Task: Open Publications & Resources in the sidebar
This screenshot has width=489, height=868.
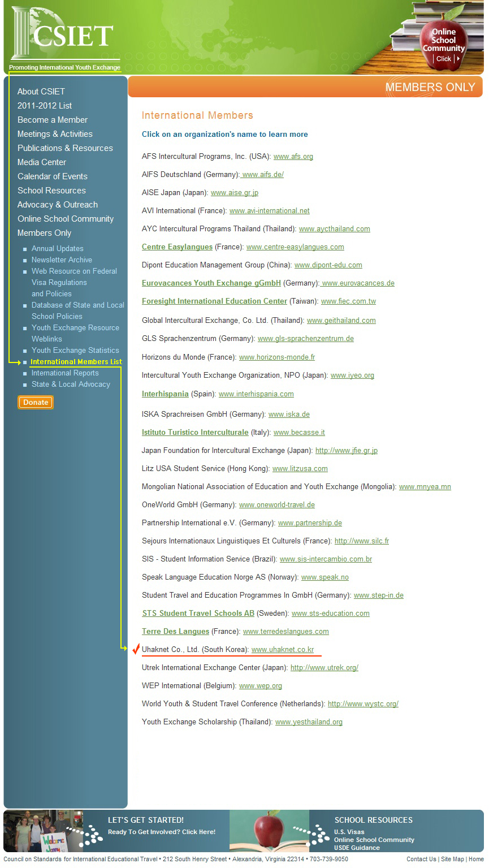Action: 65,148
